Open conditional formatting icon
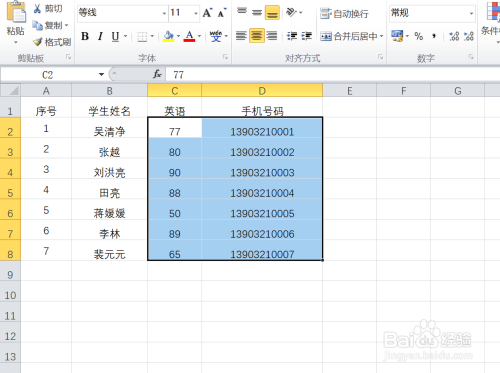500x373 pixels. pyautogui.click(x=493, y=11)
